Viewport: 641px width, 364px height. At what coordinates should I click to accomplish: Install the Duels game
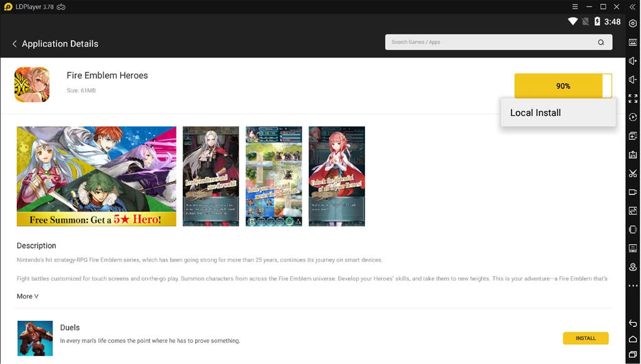tap(585, 338)
